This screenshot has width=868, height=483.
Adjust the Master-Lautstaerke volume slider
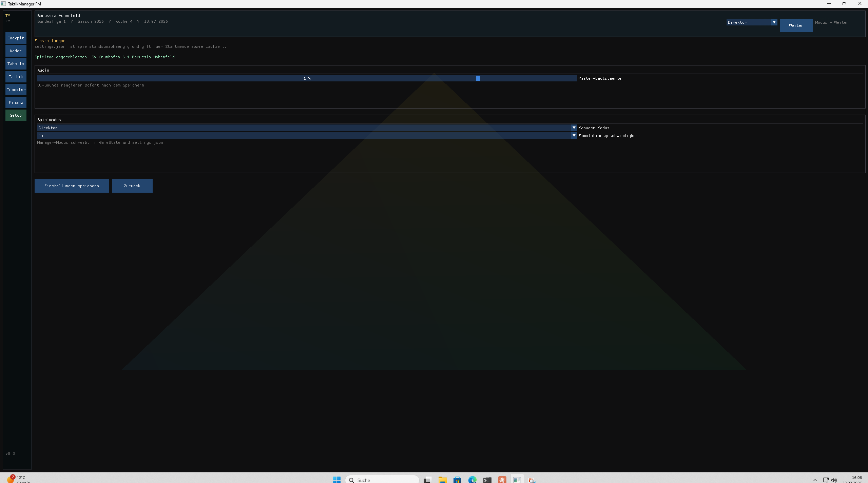[478, 78]
